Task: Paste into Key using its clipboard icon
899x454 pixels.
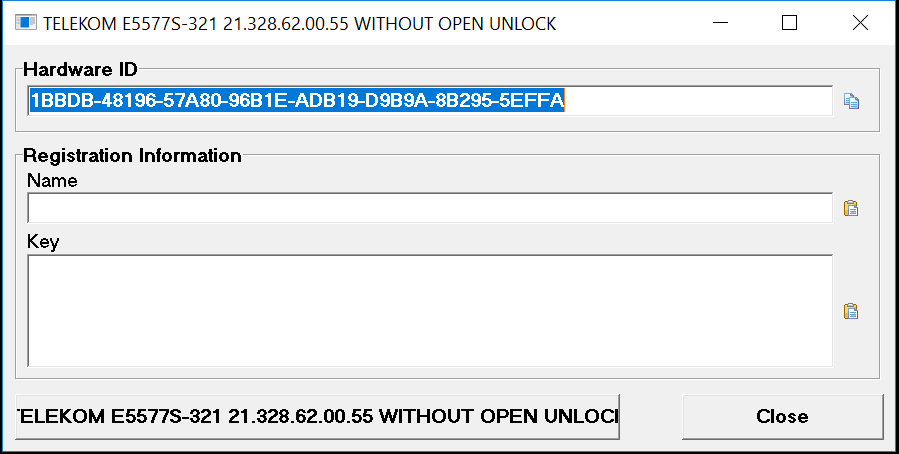Action: click(x=851, y=311)
